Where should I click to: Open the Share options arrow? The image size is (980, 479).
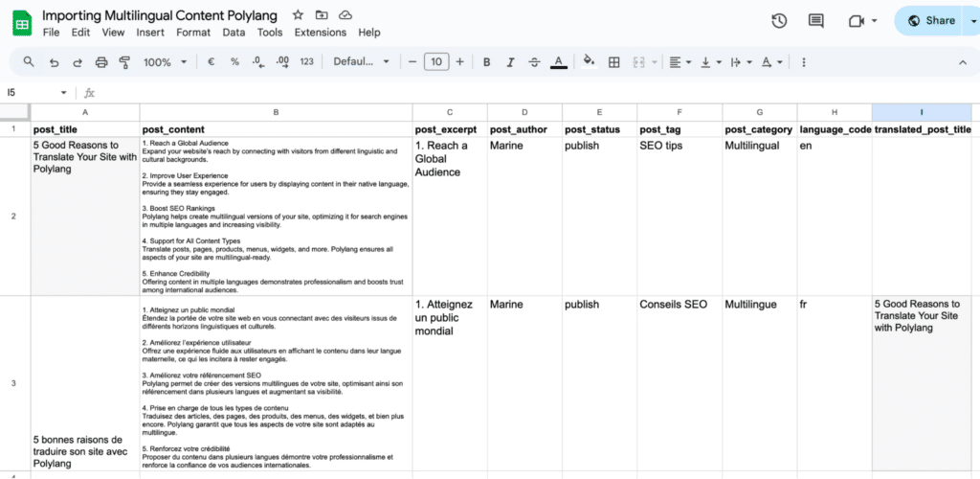coord(972,21)
